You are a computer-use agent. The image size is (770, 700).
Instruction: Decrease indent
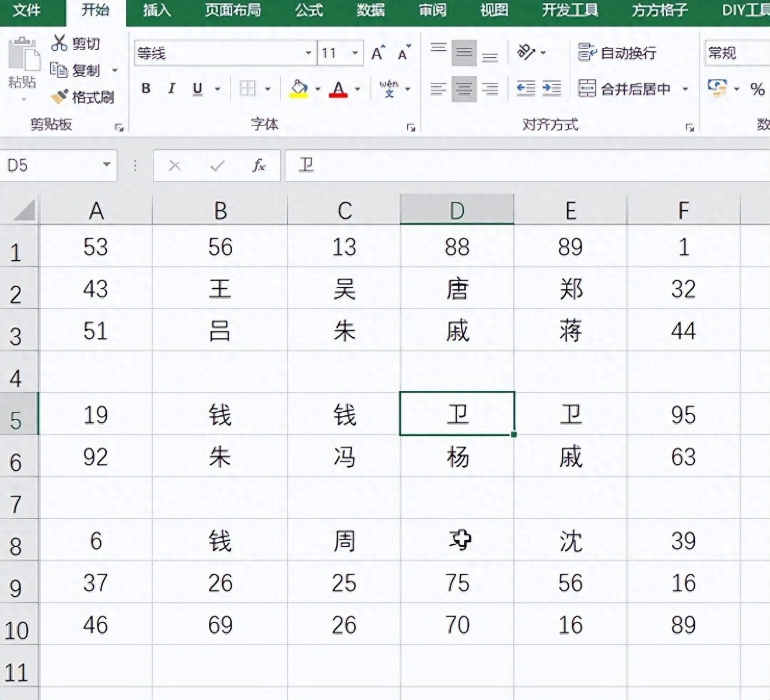pos(526,89)
